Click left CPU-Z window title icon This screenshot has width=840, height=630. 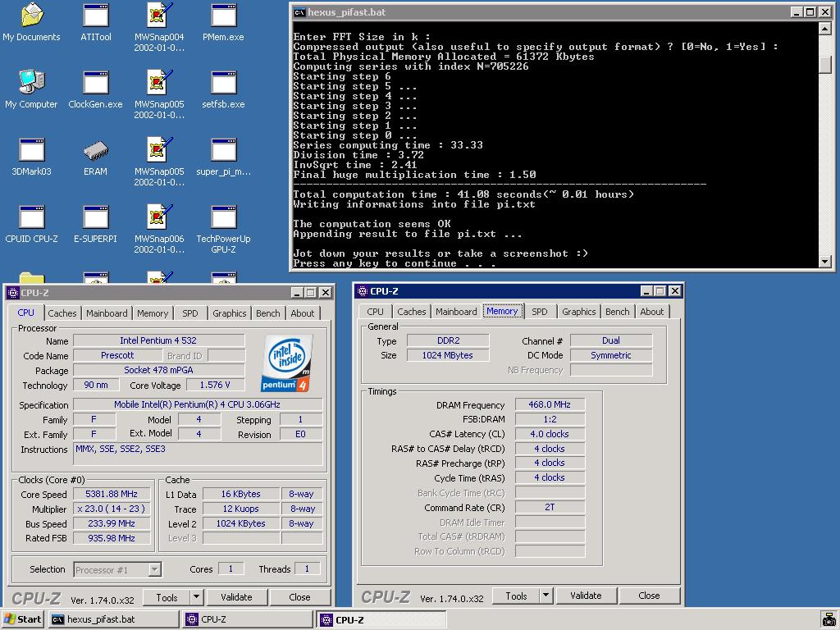pyautogui.click(x=13, y=293)
